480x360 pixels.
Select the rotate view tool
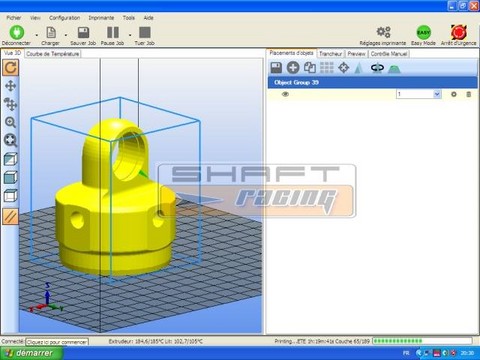click(11, 68)
